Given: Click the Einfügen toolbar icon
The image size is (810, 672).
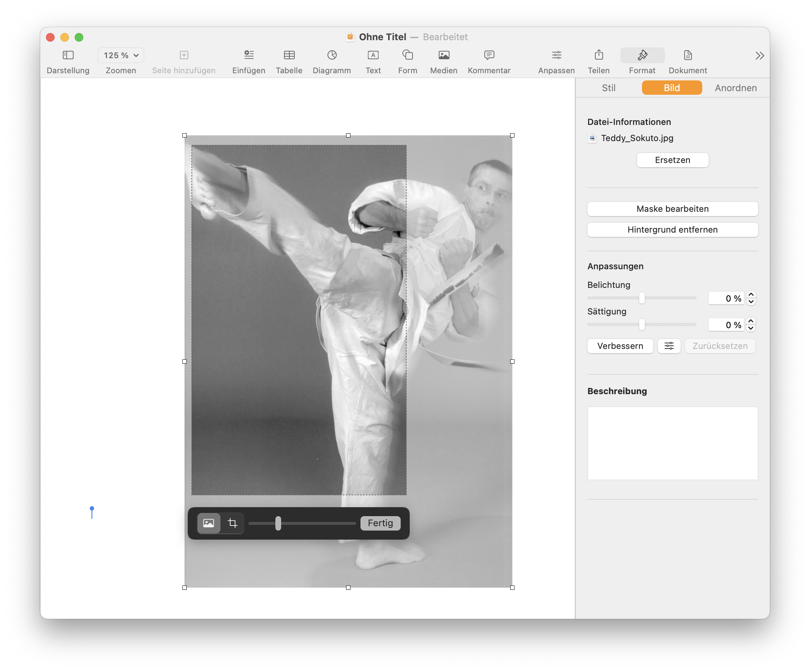Looking at the screenshot, I should click(249, 55).
